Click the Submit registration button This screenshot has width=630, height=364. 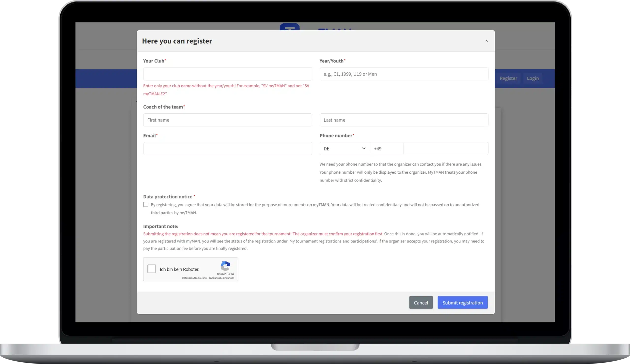click(x=463, y=303)
